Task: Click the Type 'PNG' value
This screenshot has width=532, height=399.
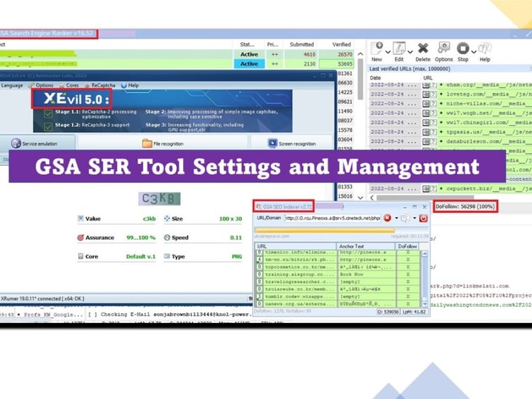Action: coord(237,257)
